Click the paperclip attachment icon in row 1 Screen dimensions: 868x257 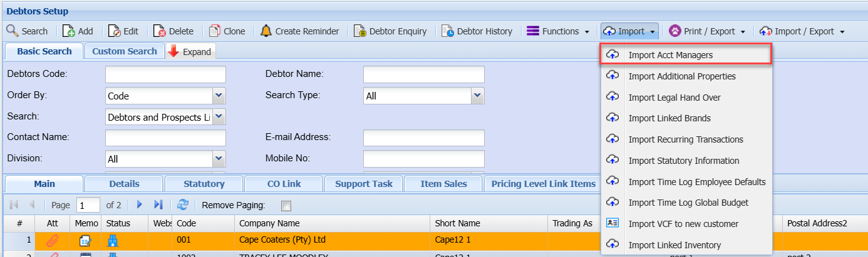[53, 240]
